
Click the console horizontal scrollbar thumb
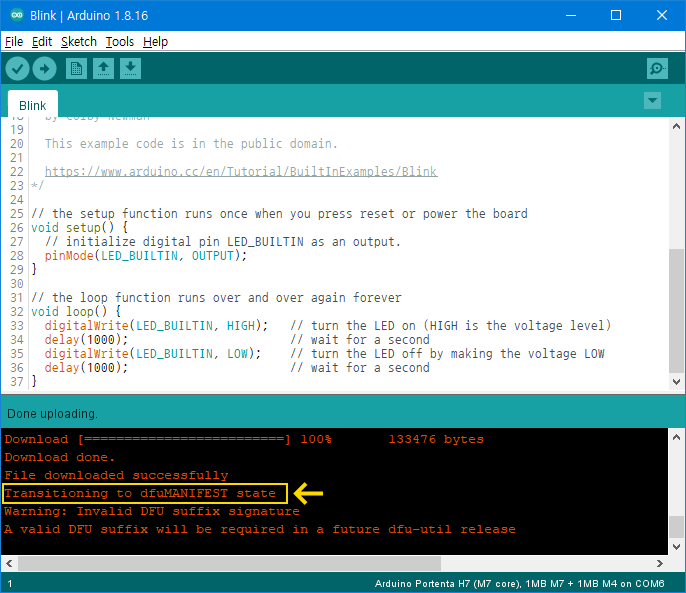click(229, 563)
